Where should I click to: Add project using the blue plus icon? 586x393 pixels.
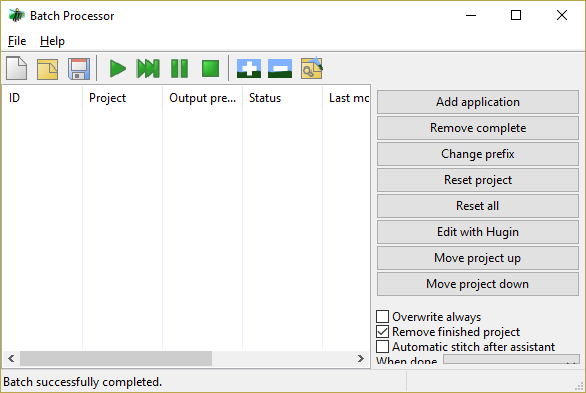click(249, 68)
